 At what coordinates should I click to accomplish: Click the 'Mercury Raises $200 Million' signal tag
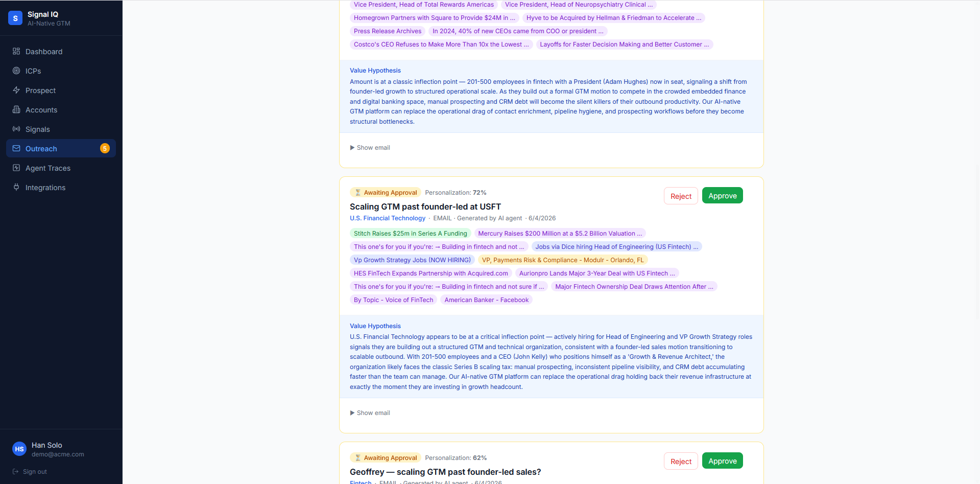(x=560, y=234)
